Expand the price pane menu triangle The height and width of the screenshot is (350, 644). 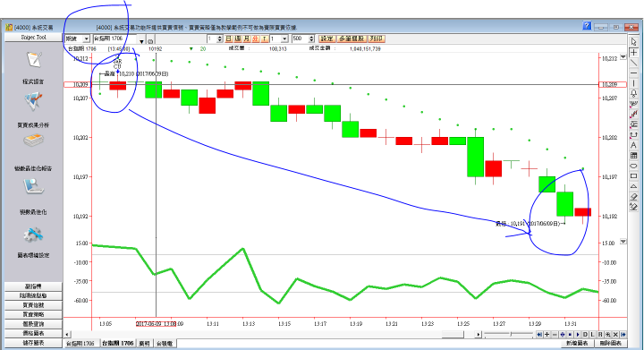623,57
